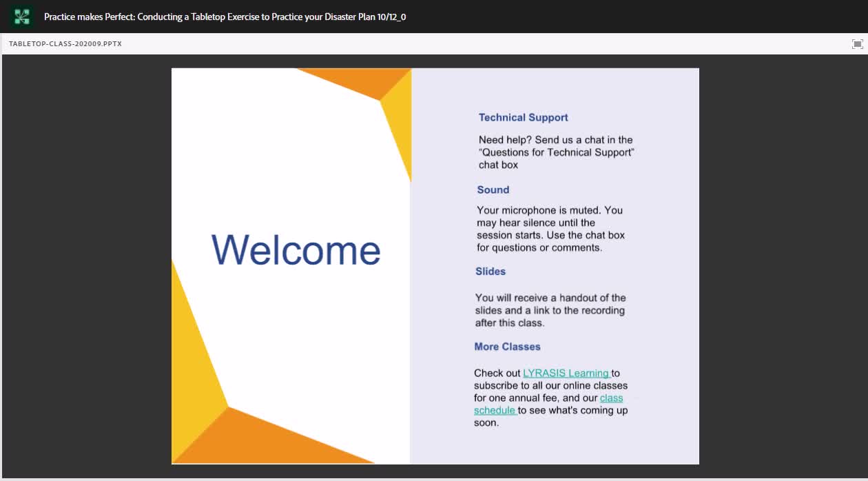Click the Sound heading on the slide
Screen dimensions: 868x481
[493, 190]
